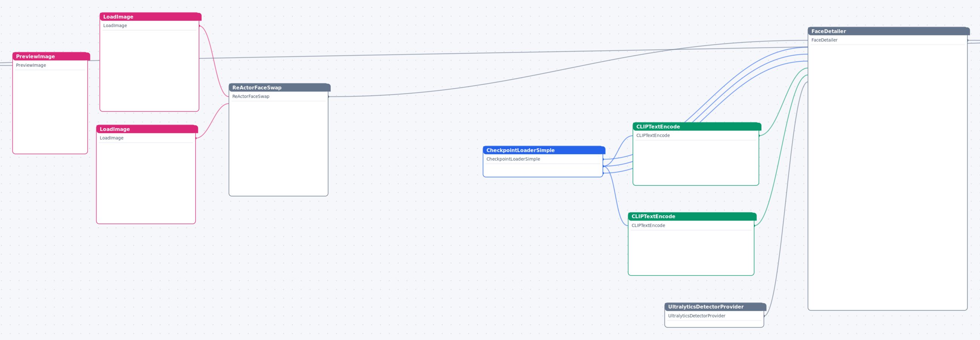Viewport: 980px width, 340px height.
Task: Click the UltralyticsDetectorProvider output port
Action: click(764, 315)
